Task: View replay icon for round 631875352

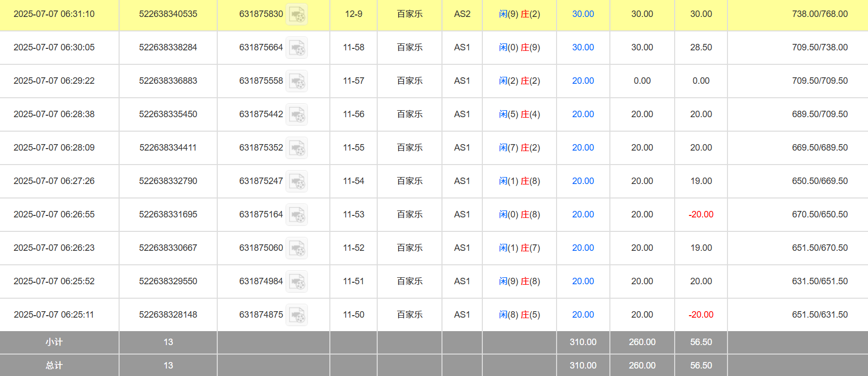Action: click(x=296, y=148)
